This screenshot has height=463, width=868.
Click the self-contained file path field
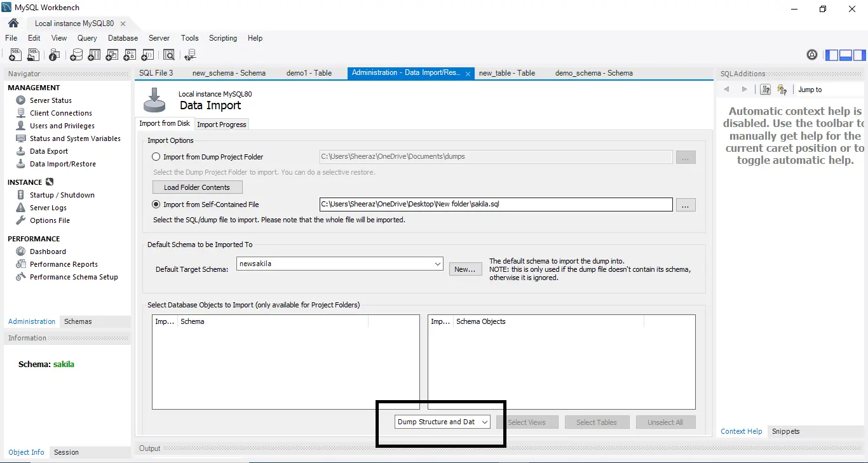pyautogui.click(x=496, y=205)
